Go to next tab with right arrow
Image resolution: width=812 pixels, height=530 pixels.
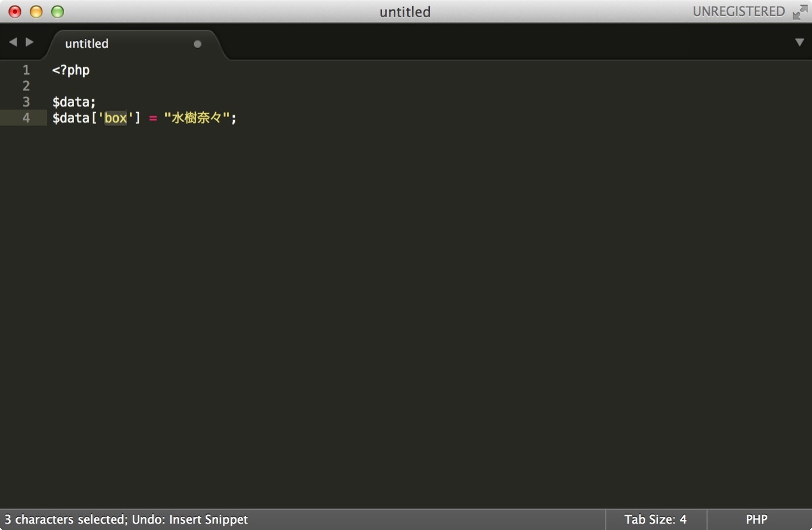30,42
